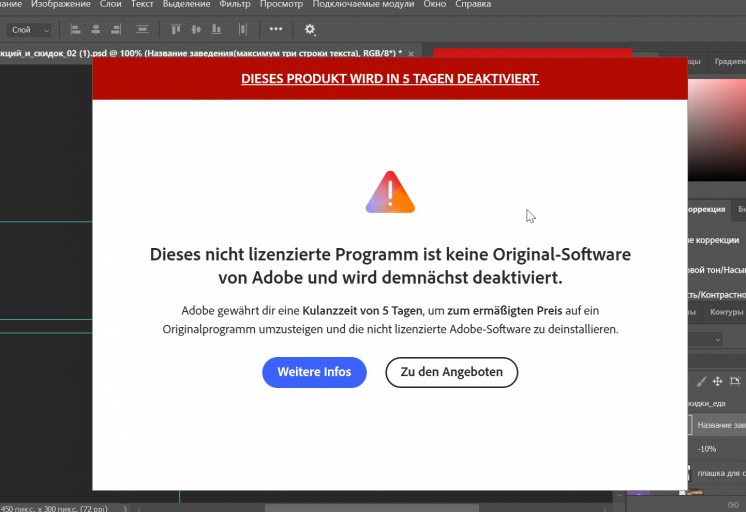The width and height of the screenshot is (746, 512).
Task: Expand status bar info arrow
Action: click(x=126, y=508)
